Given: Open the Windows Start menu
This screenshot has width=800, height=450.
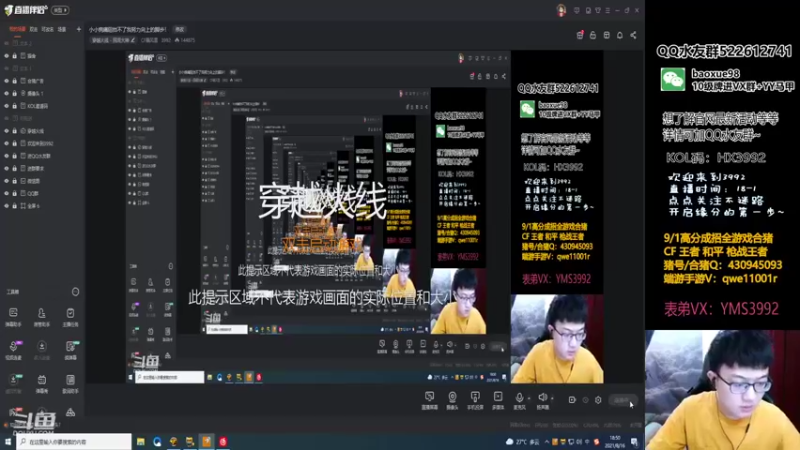Looking at the screenshot, I should pos(8,442).
